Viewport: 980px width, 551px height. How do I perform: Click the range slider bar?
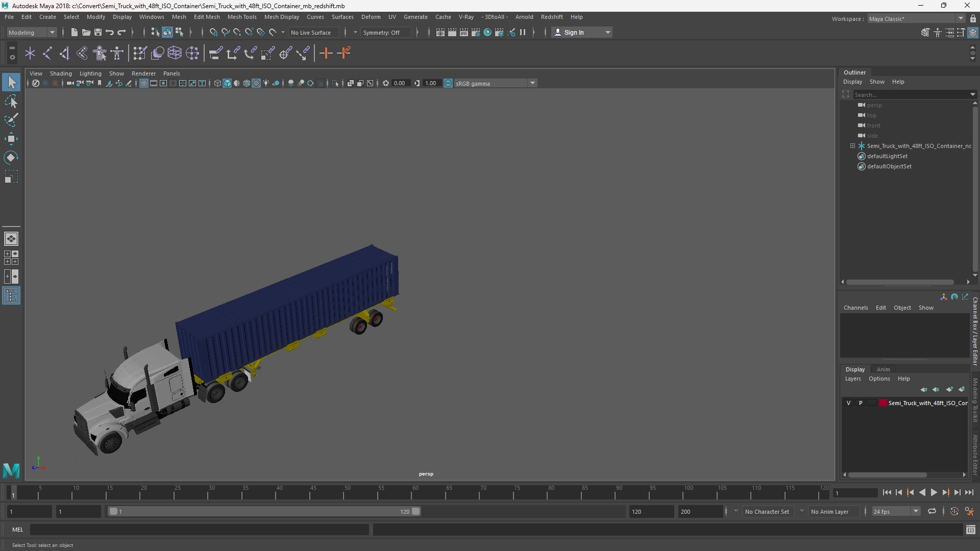tap(264, 511)
